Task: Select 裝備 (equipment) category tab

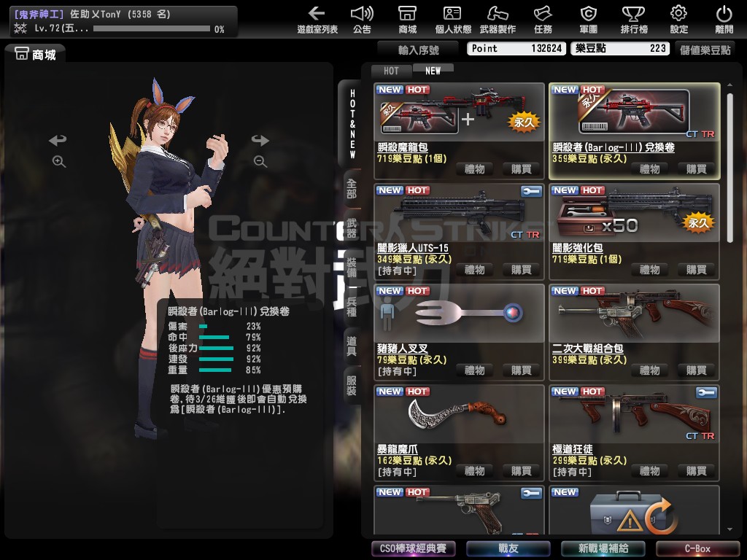Action: point(352,268)
